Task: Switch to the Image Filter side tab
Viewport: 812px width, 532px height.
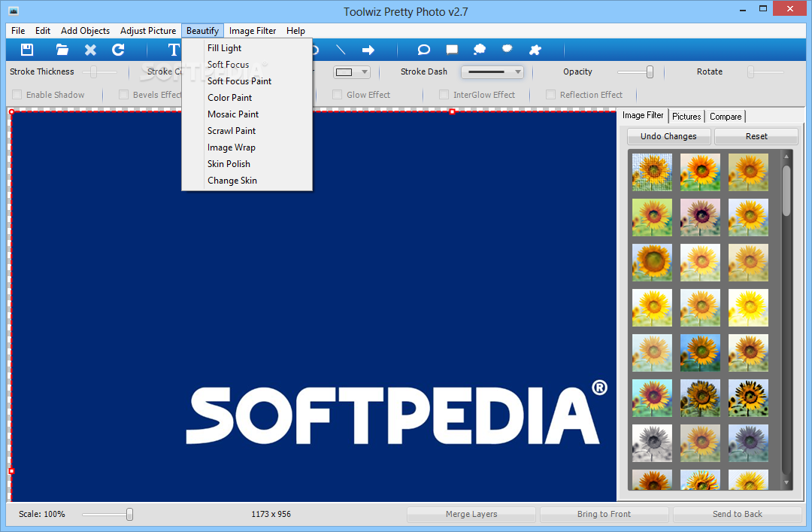Action: coord(643,116)
